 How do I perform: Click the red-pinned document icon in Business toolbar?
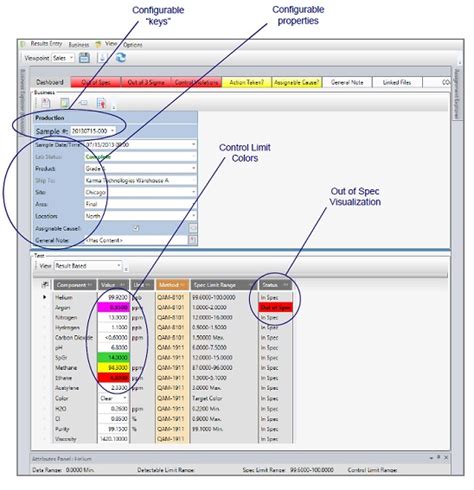pyautogui.click(x=102, y=103)
